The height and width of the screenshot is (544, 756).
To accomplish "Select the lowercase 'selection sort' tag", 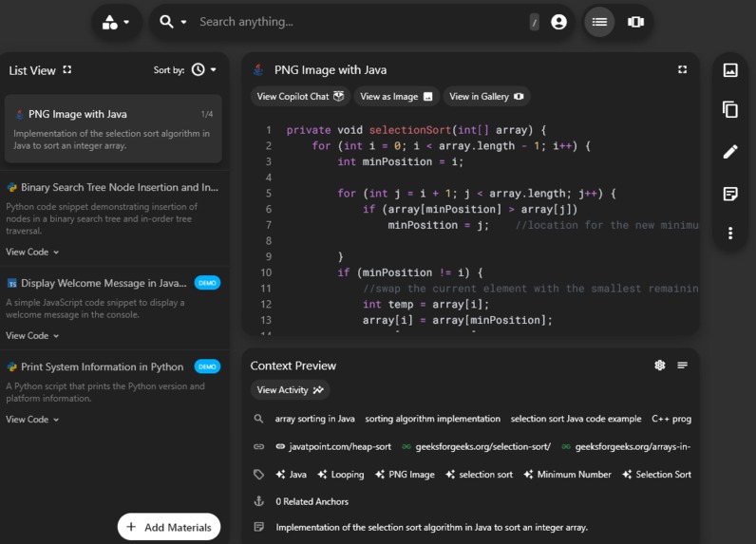I will pyautogui.click(x=480, y=475).
